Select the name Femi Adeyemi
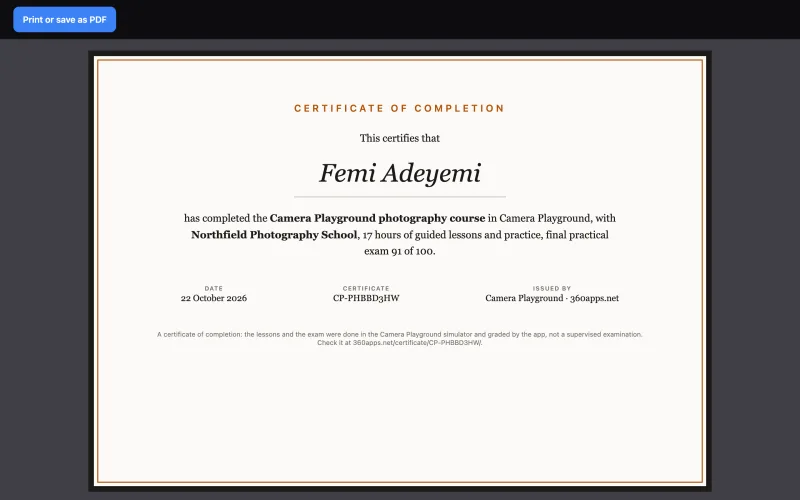 399,173
